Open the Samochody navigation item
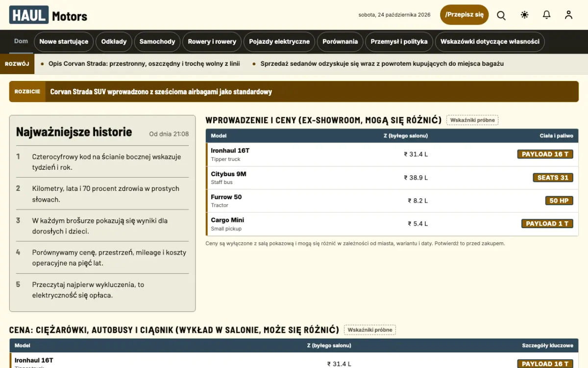588x368 pixels. 157,42
